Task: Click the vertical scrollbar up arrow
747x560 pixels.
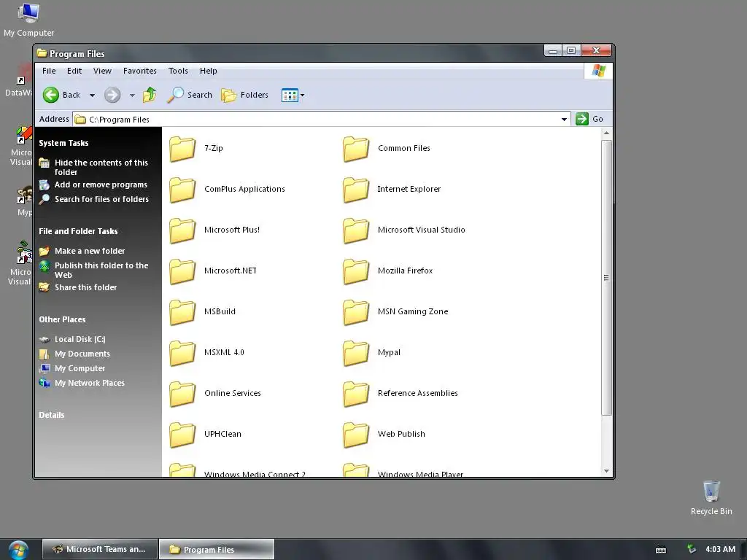Action: click(x=606, y=133)
